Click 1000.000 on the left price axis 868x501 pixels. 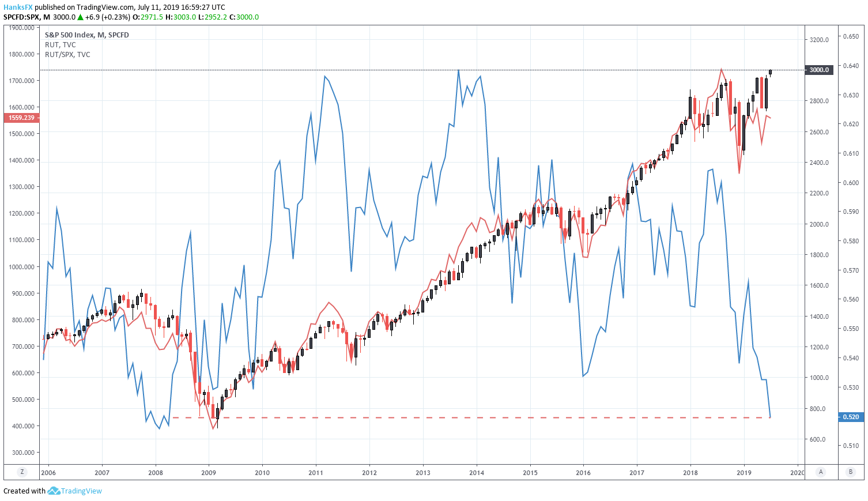click(x=21, y=267)
